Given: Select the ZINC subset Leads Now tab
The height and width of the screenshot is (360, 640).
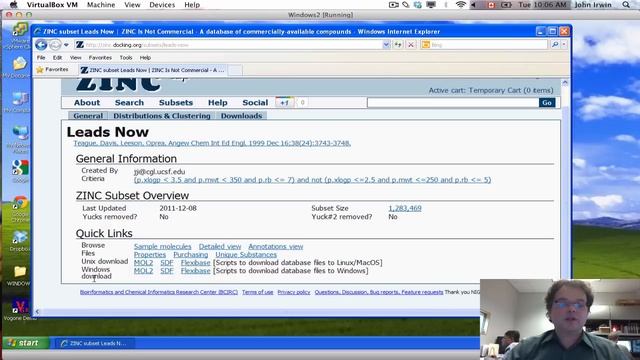Looking at the screenshot, I should click(152, 70).
